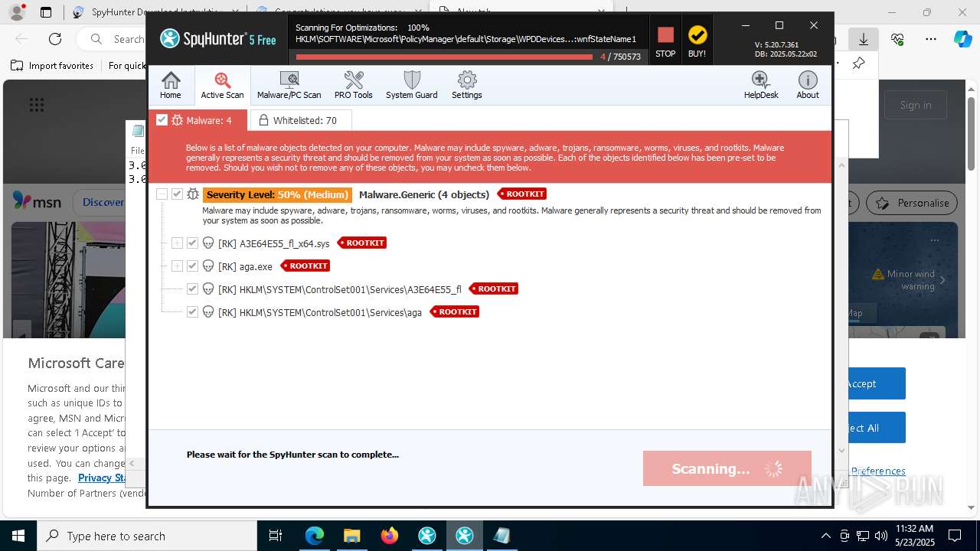Open Edge downloads icon

[863, 38]
